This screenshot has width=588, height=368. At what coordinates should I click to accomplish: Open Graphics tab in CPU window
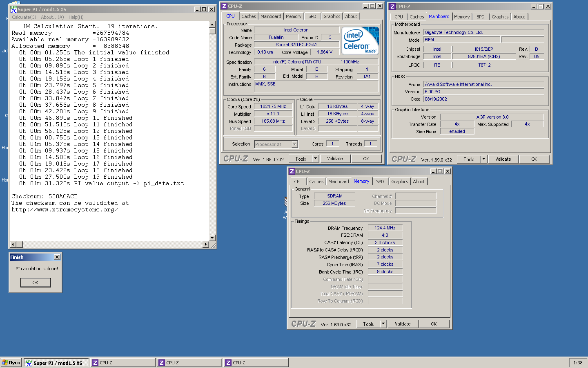[332, 16]
